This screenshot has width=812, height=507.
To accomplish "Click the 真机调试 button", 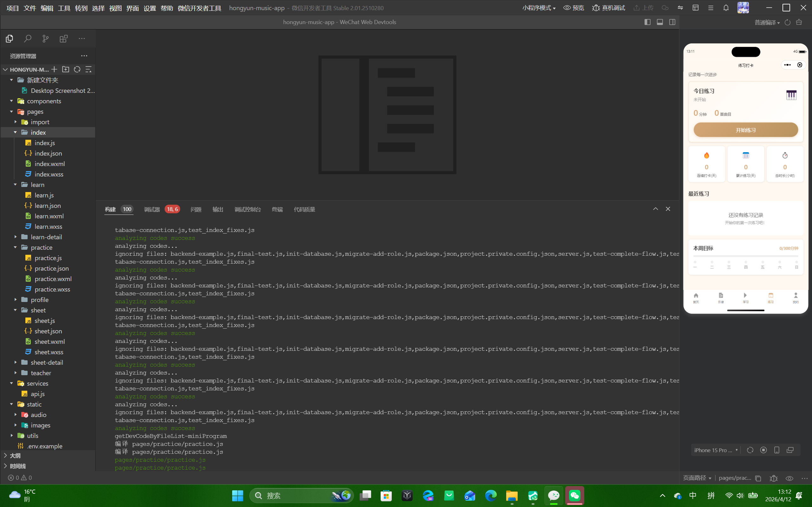I will [608, 8].
